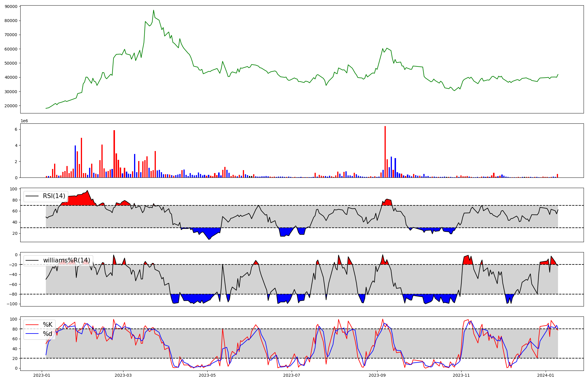Screen dimensions: 588x382
Task: Click the tall blue volume bar in late January
Action: click(75, 162)
